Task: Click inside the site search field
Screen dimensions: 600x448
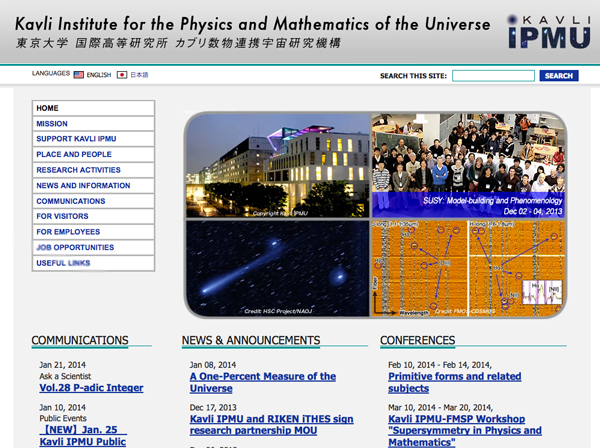Action: [493, 76]
